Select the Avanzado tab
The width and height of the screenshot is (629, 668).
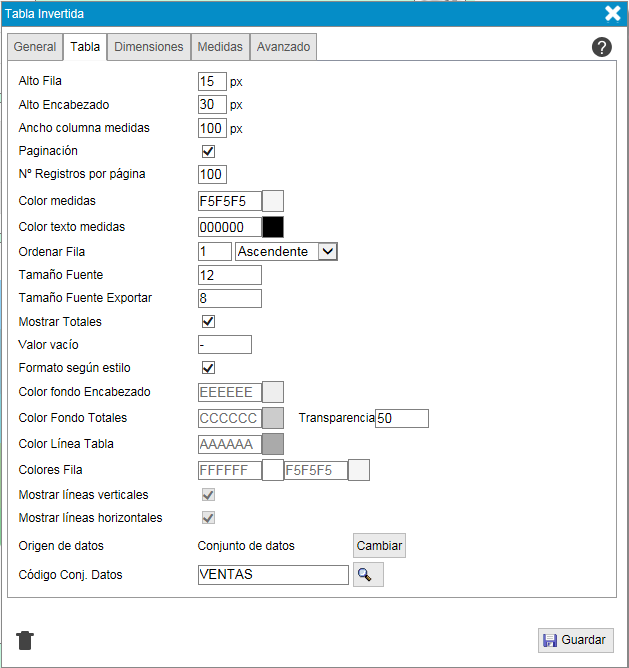tap(284, 47)
